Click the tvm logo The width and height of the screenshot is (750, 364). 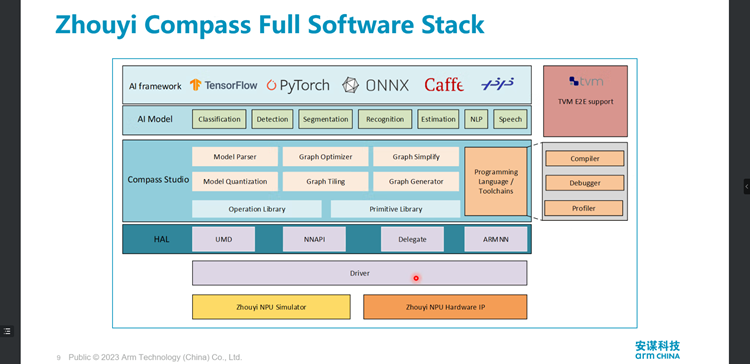coord(585,81)
